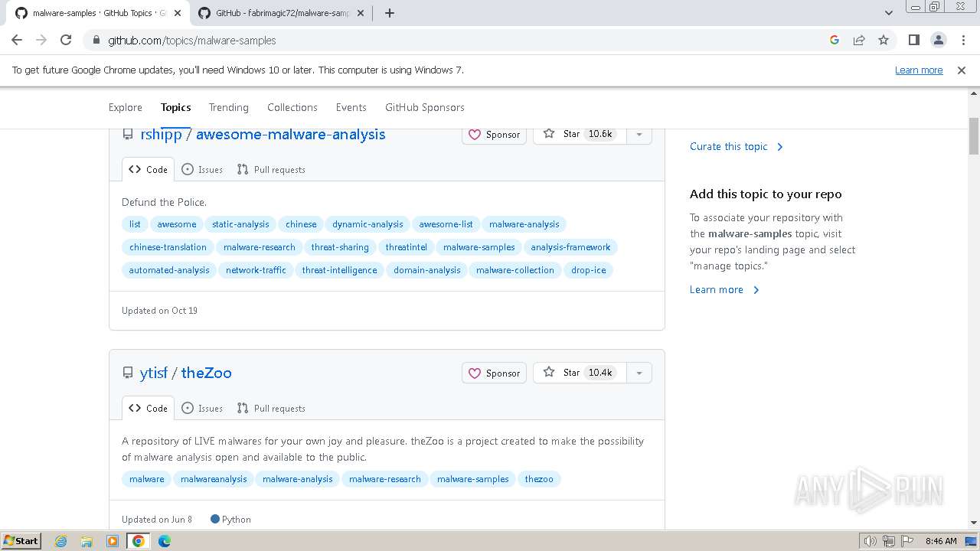Click the network-traffic topic tag
The image size is (980, 551).
point(256,270)
